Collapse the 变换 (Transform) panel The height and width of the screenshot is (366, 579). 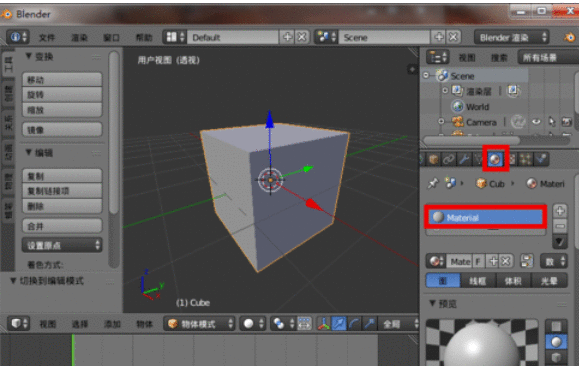(28, 56)
